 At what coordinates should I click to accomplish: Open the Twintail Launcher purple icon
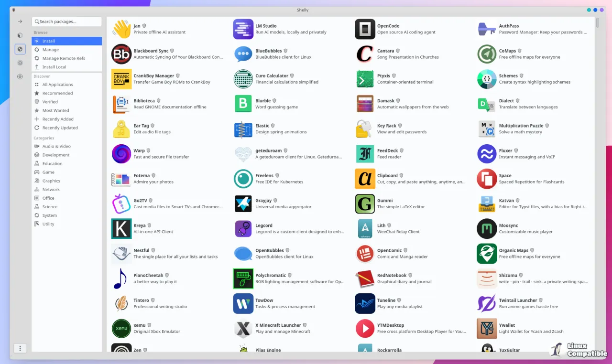[487, 303]
